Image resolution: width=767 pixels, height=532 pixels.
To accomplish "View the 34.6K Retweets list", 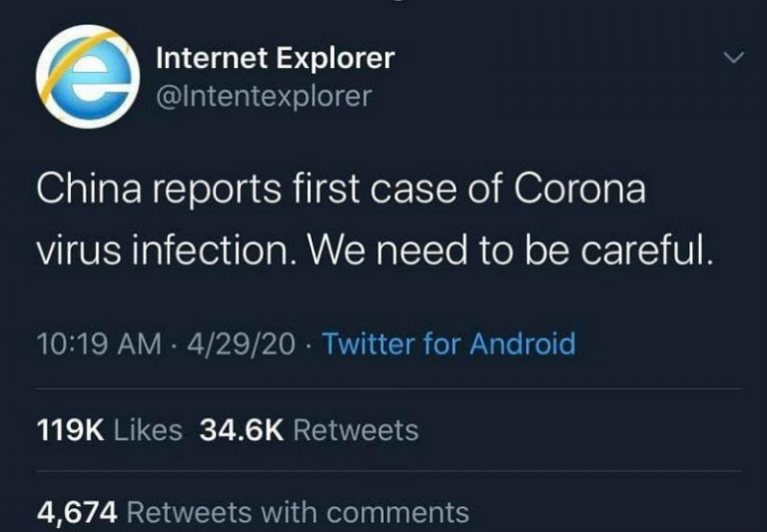I will [312, 430].
